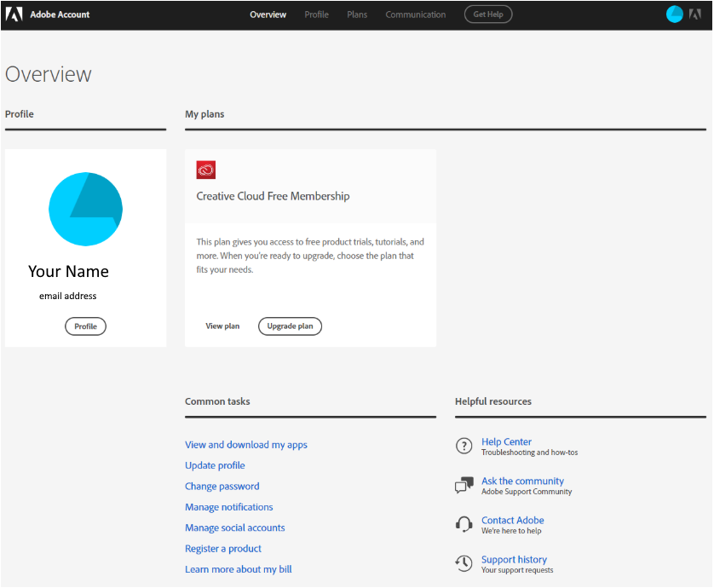Click the Profile button under email address

click(85, 326)
